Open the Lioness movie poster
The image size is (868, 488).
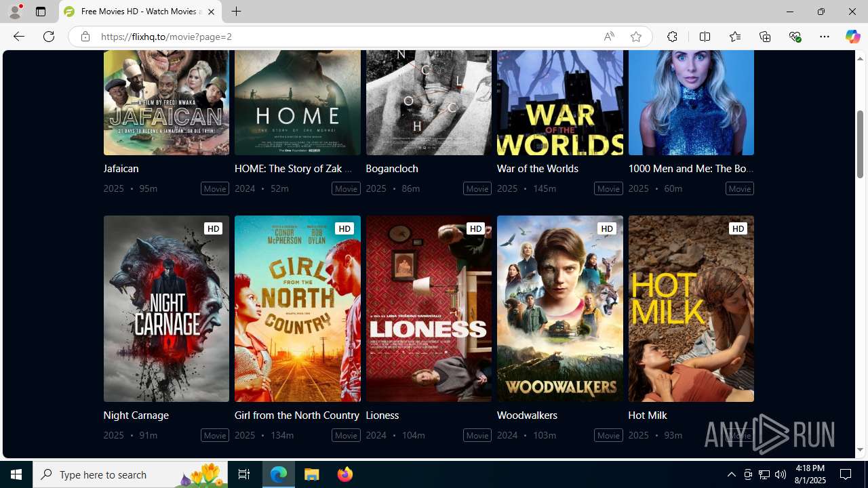tap(429, 308)
